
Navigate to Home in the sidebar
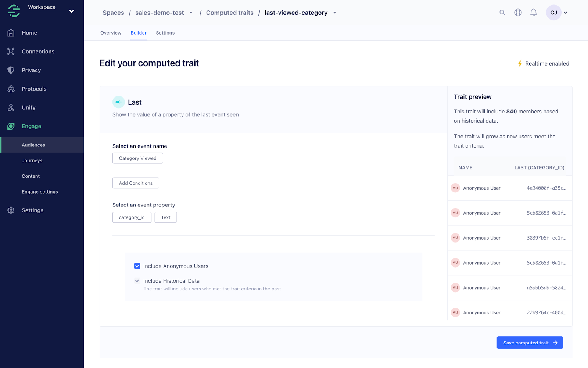[29, 33]
